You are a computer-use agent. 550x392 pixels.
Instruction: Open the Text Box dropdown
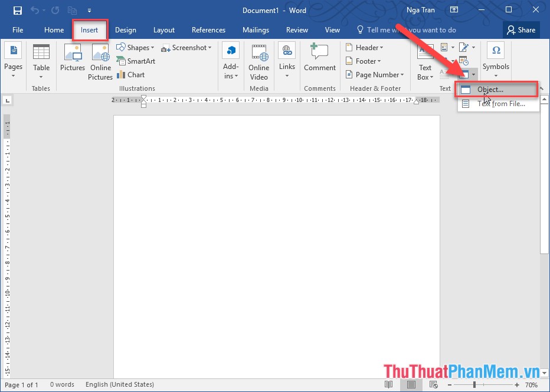click(425, 62)
